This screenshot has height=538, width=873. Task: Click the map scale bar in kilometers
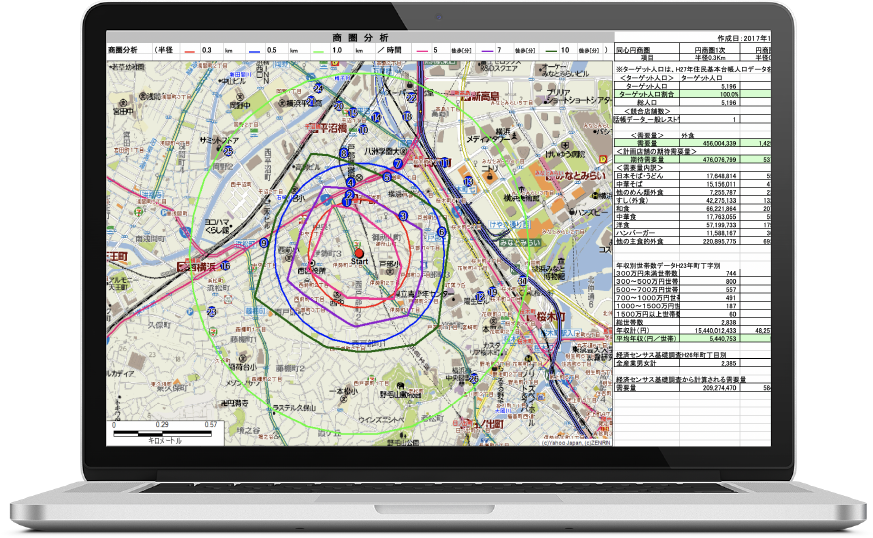163,433
